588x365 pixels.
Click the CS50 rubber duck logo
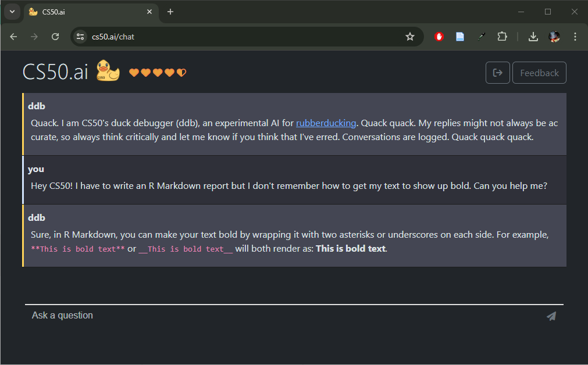[108, 71]
